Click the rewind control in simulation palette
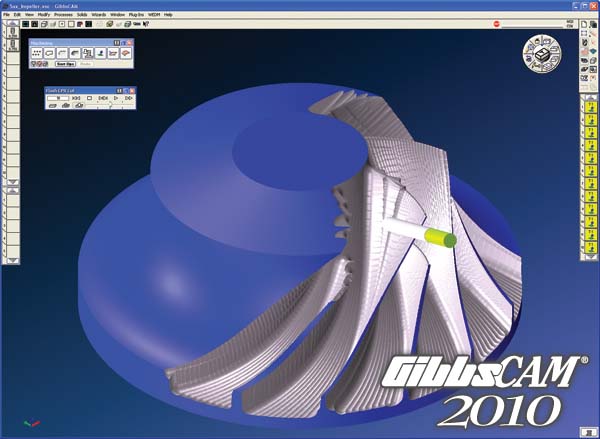Image resolution: width=600 pixels, height=439 pixels. tap(76, 98)
